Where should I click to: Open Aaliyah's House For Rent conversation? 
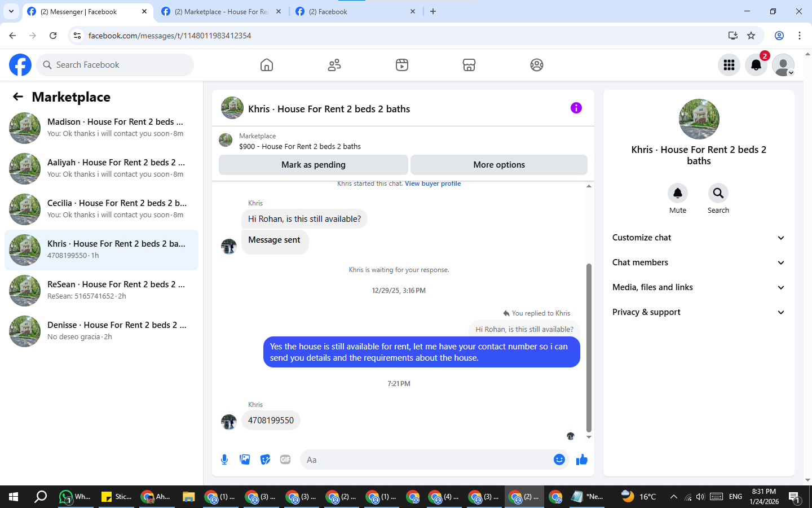coord(101,169)
